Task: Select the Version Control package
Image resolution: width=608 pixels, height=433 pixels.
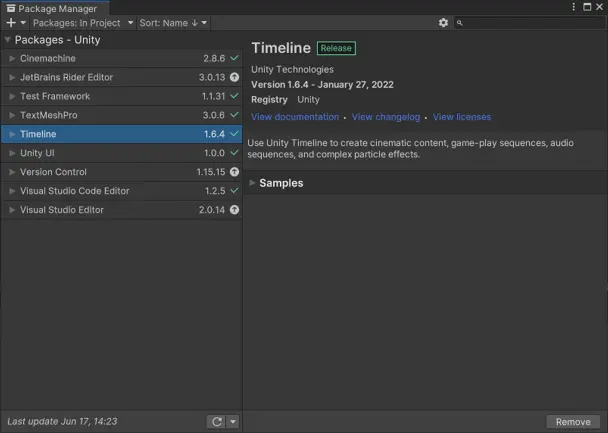Action: [x=122, y=172]
